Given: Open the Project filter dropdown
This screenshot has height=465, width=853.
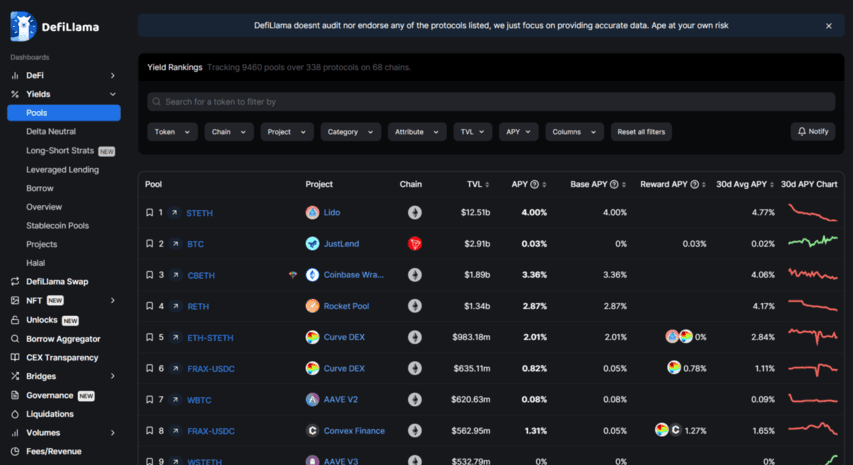Looking at the screenshot, I should point(287,132).
